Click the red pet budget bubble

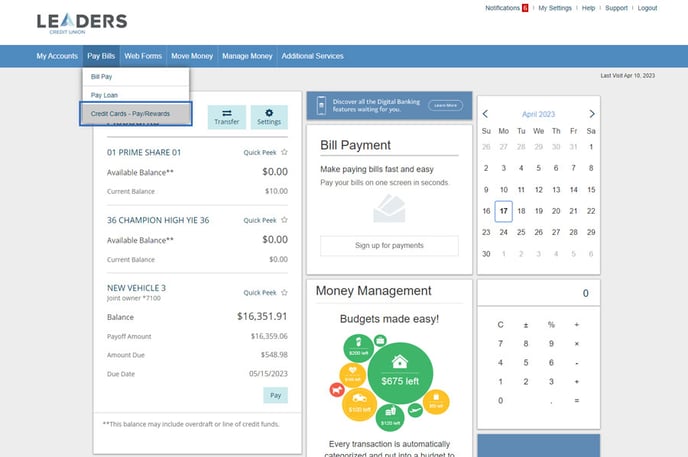pyautogui.click(x=337, y=389)
